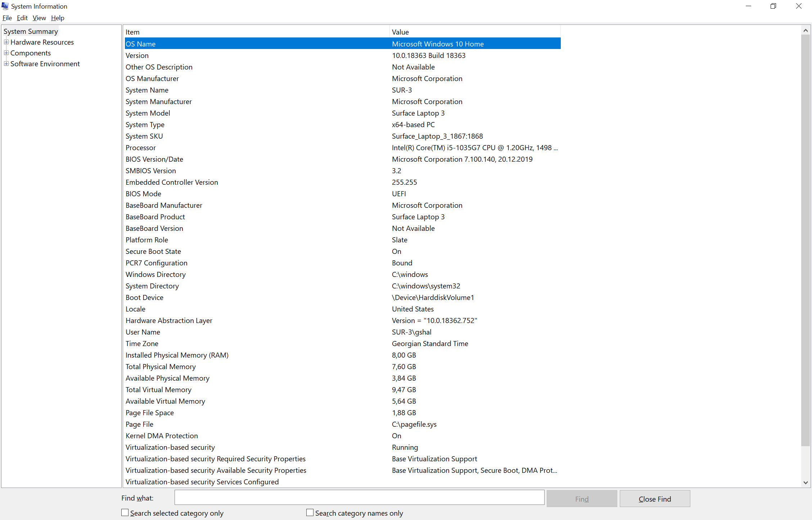Select System Summary in the tree
Image resolution: width=812 pixels, height=520 pixels.
tap(31, 31)
